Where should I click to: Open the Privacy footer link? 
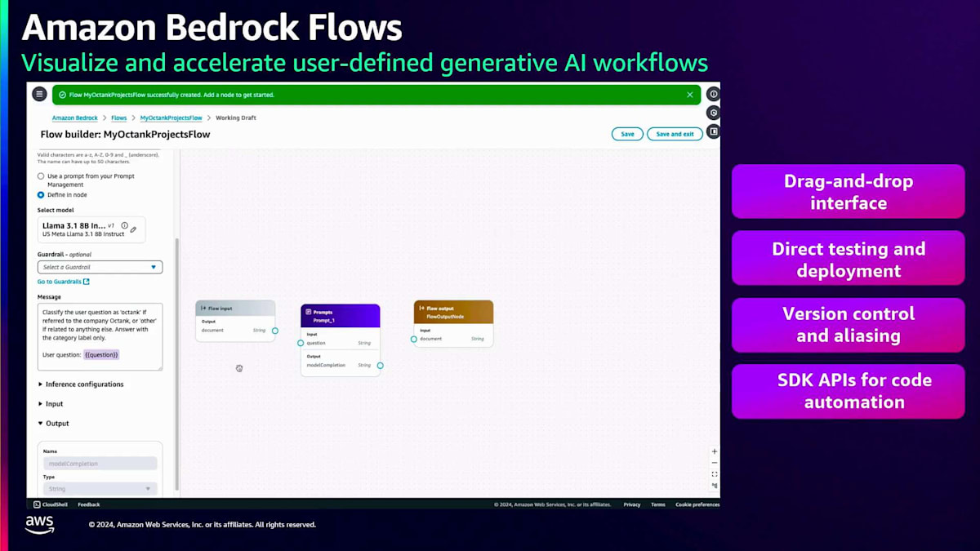click(632, 504)
